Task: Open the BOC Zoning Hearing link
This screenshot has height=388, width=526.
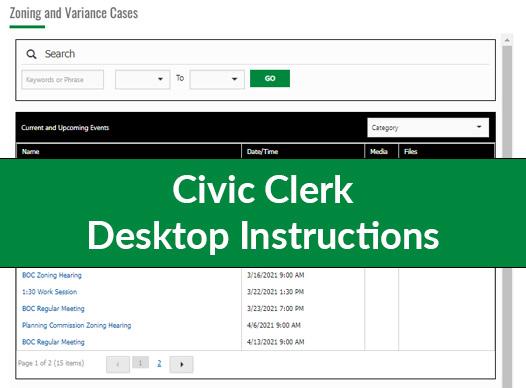Action: point(52,275)
